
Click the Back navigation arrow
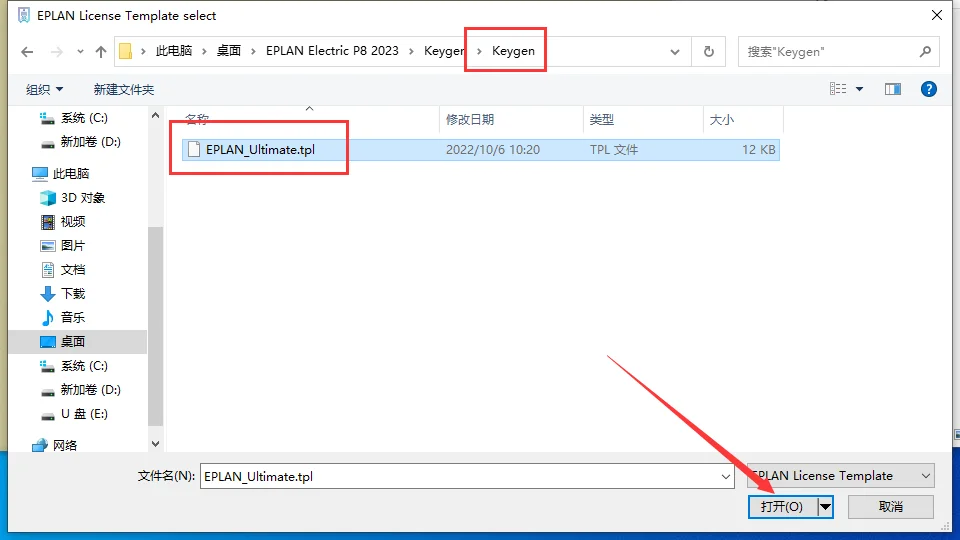pos(27,51)
